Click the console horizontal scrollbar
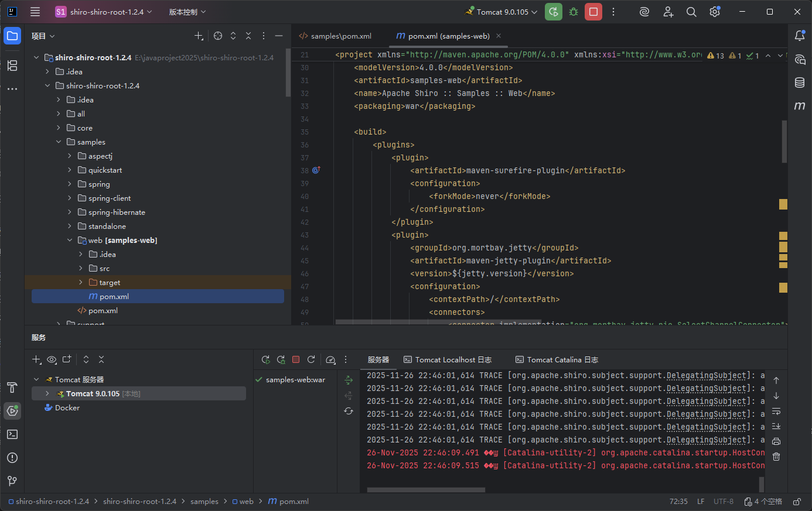 pyautogui.click(x=426, y=490)
